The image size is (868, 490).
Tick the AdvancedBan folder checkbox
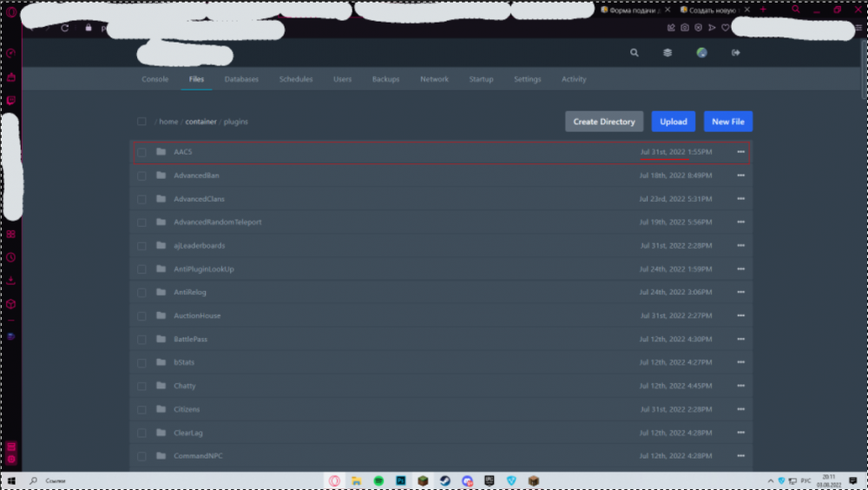tap(141, 175)
